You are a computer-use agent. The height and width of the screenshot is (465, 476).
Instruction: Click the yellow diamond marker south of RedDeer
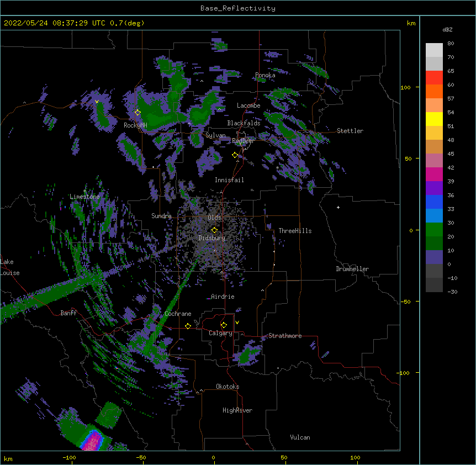[x=235, y=155]
